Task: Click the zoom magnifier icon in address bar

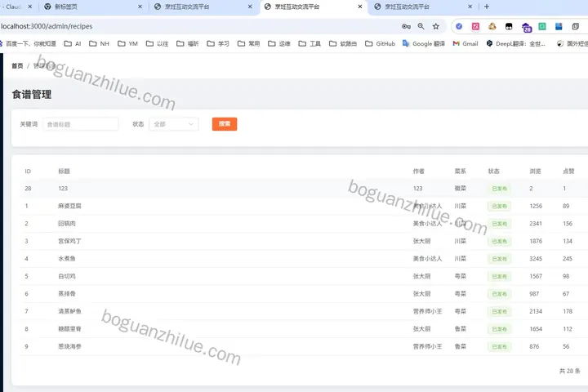Action: tap(421, 26)
